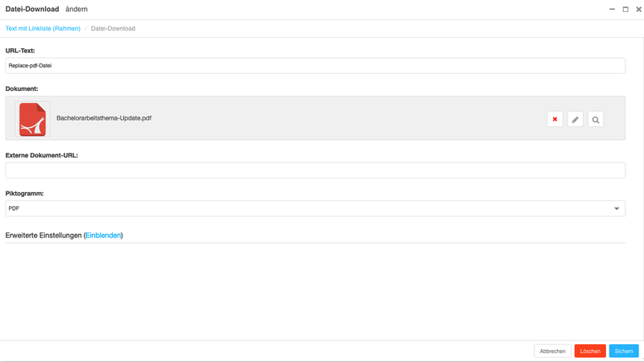Close the Datei-Download dialog

point(638,9)
